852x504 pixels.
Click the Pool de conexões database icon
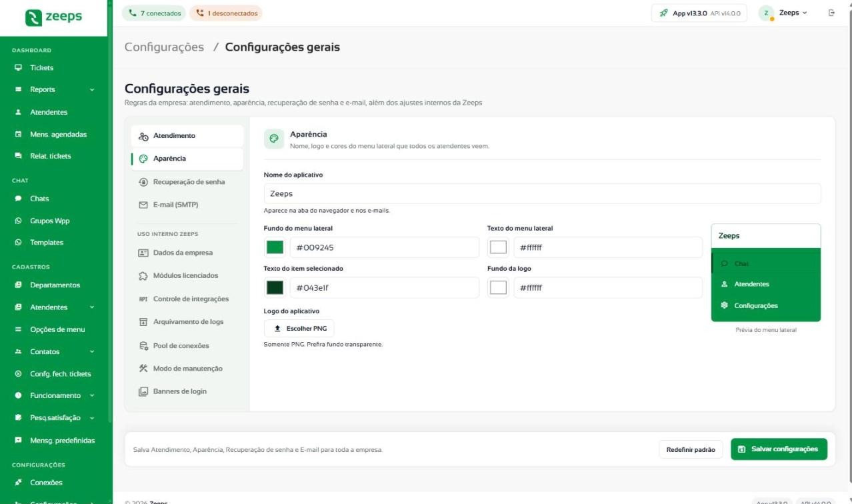143,345
